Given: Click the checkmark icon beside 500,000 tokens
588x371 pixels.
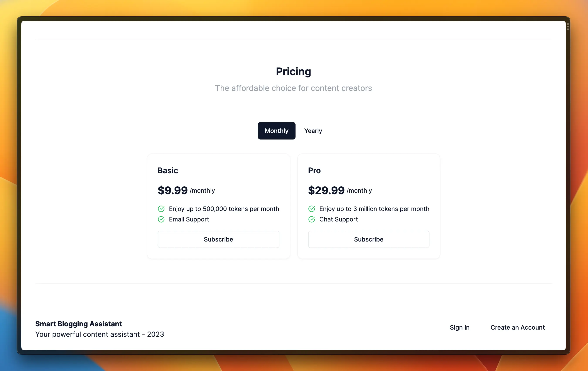Looking at the screenshot, I should click(x=161, y=209).
